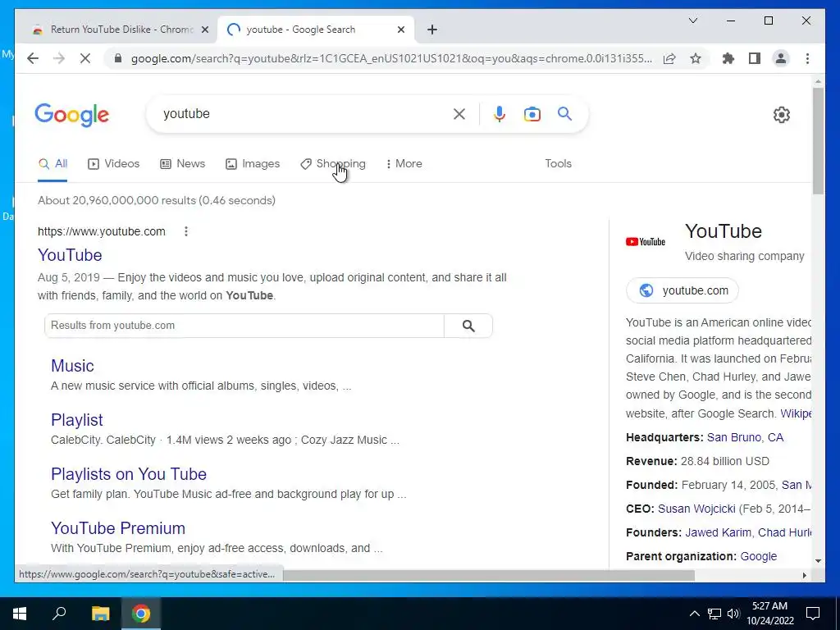Open the taskbar clock showing 5:27 AM
Viewport: 840px width, 630px height.
769,614
